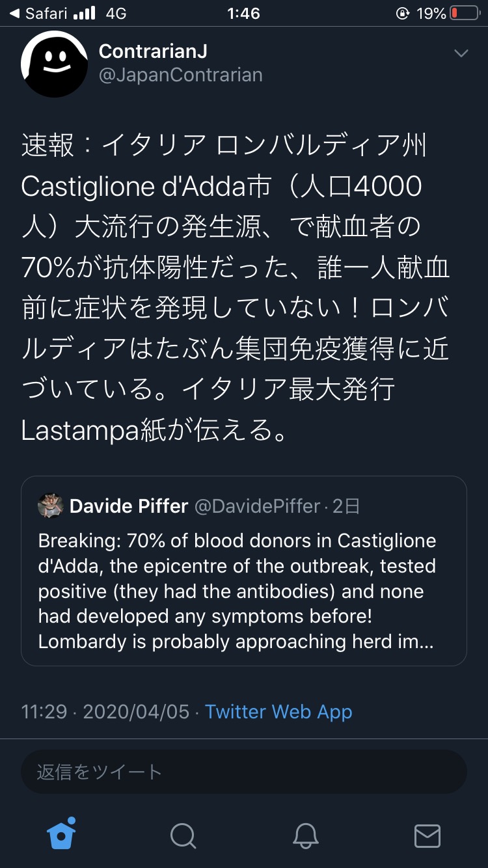Tap the @DavidePiffer handle in quote
Viewport: 488px width, 868px height.
tap(257, 506)
